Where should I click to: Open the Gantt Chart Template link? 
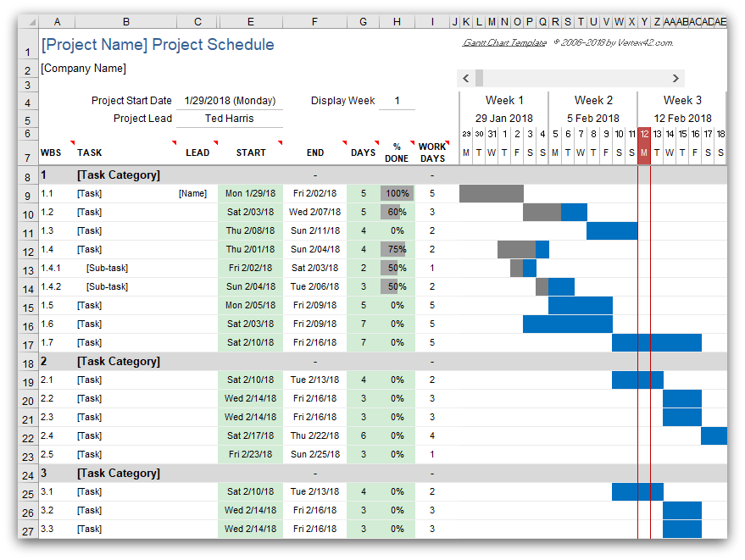(504, 42)
